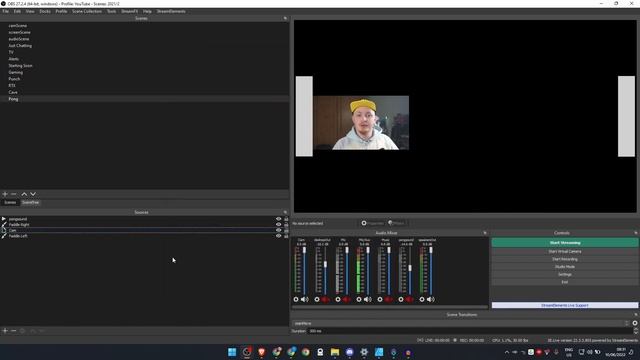This screenshot has height=360, width=640.
Task: Mute the Mic/Aux audio channel
Action: pos(368,300)
